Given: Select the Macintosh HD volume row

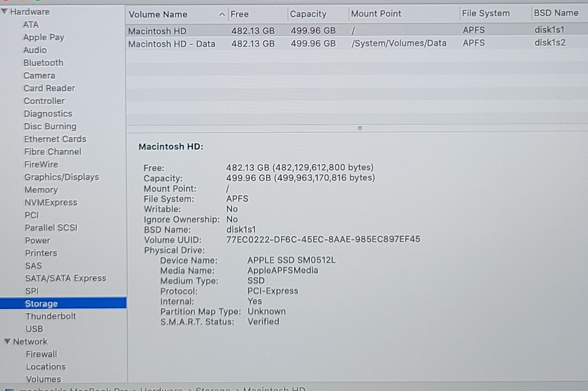Looking at the screenshot, I should [x=157, y=31].
